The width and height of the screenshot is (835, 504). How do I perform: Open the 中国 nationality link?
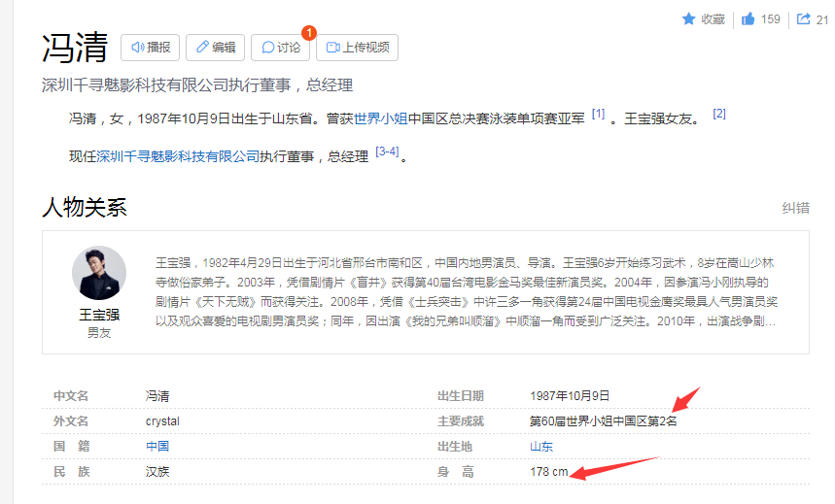(157, 447)
